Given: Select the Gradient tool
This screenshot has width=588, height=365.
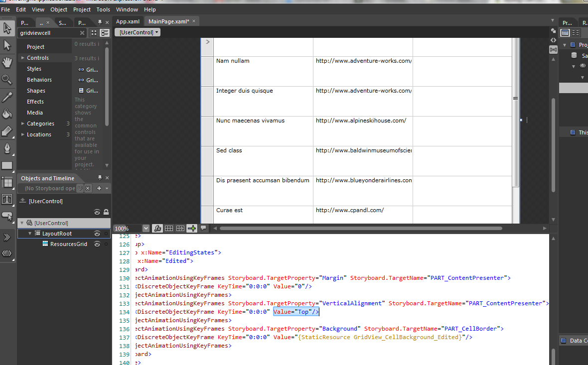Looking at the screenshot, I should coord(7,131).
